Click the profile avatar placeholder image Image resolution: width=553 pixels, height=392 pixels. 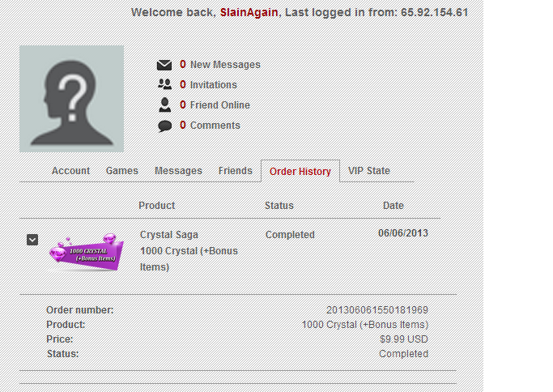pos(71,99)
